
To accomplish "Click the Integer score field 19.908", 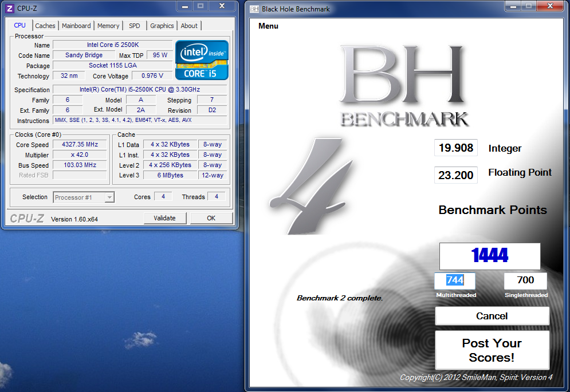I will pyautogui.click(x=456, y=148).
